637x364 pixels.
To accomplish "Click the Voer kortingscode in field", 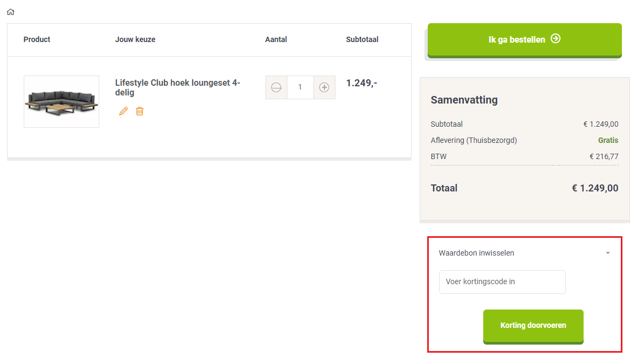I will 502,281.
